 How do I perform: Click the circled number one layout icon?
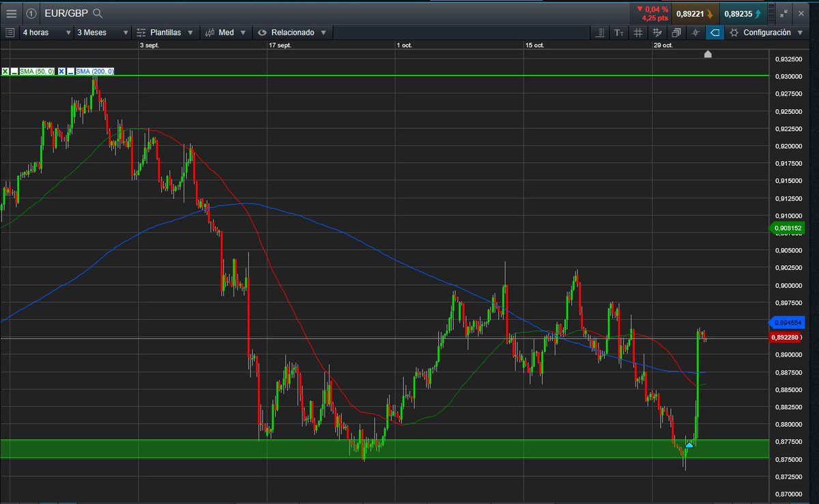pos(31,13)
